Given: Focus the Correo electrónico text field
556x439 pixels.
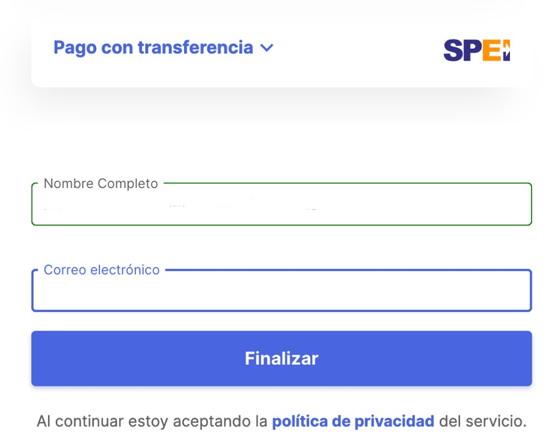Looking at the screenshot, I should click(282, 290).
